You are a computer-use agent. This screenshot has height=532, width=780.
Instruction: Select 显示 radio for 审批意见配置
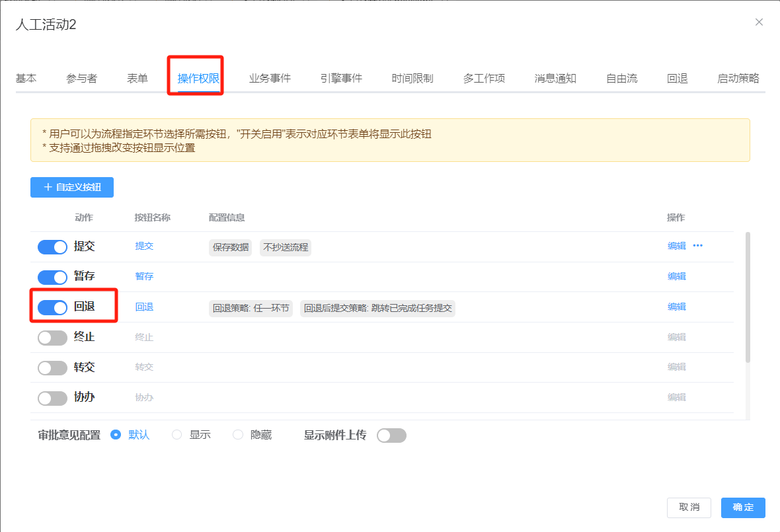click(177, 435)
